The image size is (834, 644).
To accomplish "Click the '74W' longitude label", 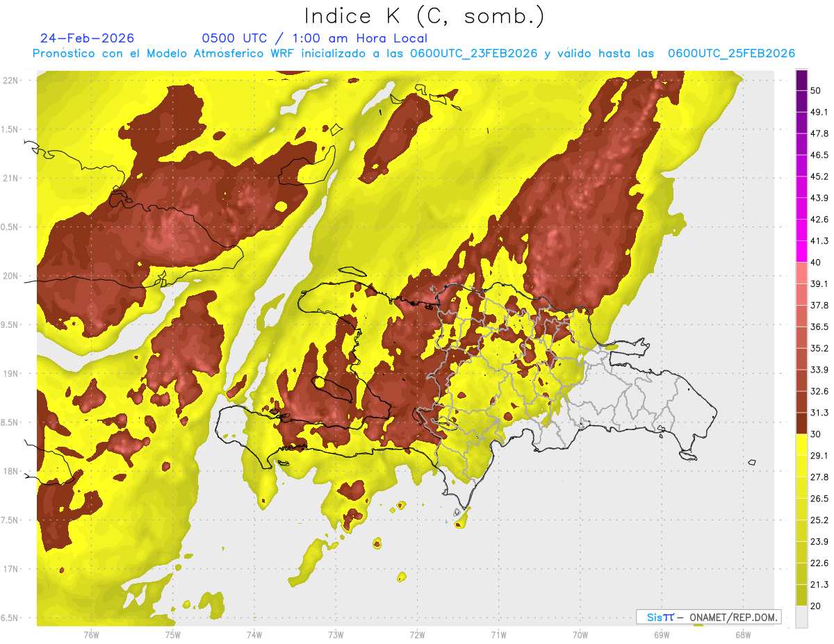I will click(254, 634).
